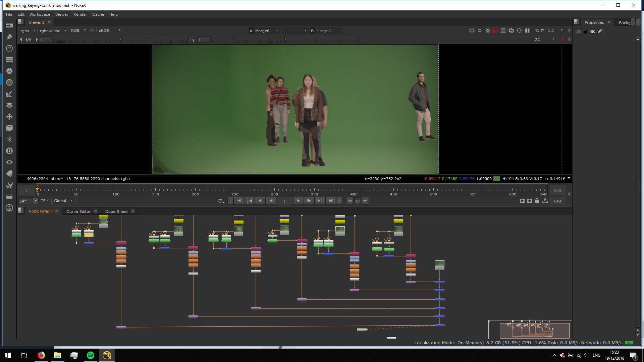This screenshot has height=362, width=644.
Task: Open Spotify from the Windows taskbar
Action: click(x=91, y=355)
